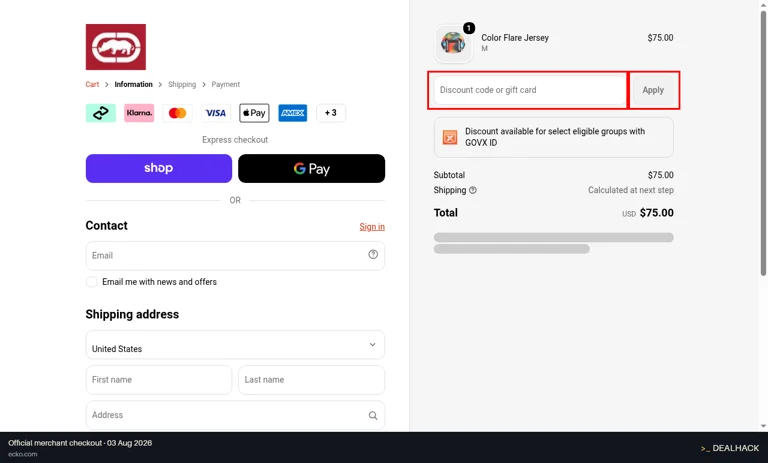Click the Calculated at next step text
This screenshot has height=463, width=768.
click(x=631, y=190)
